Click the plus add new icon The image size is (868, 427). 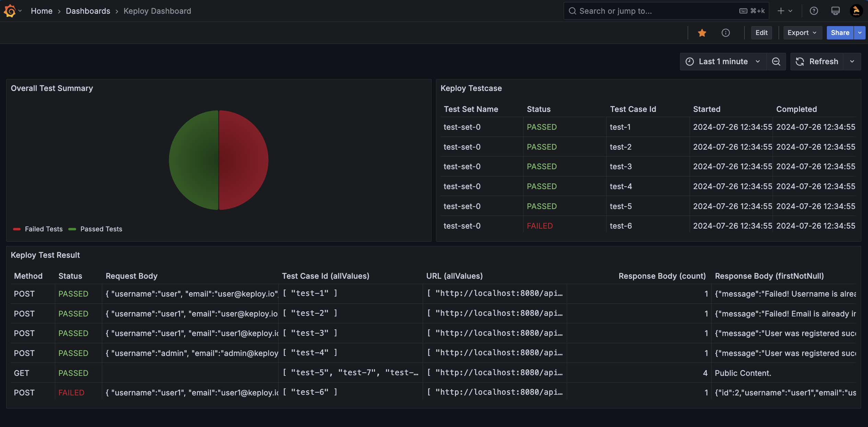(x=781, y=11)
